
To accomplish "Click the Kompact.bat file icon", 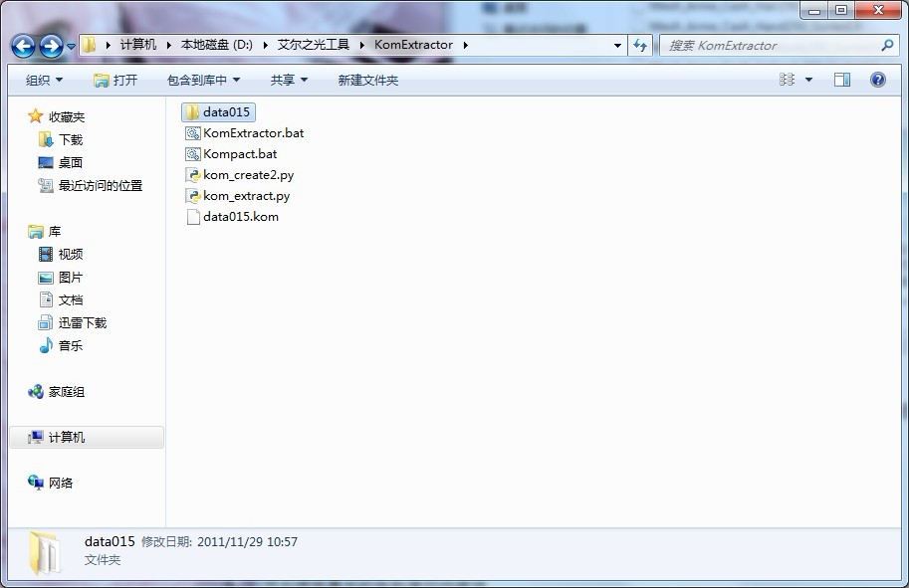I will [x=192, y=154].
